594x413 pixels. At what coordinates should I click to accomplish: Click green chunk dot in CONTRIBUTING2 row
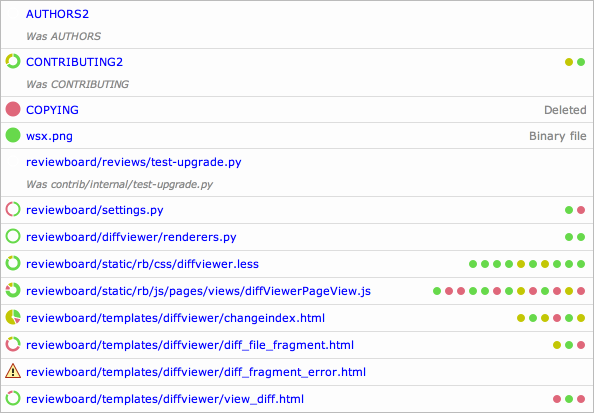click(x=581, y=62)
